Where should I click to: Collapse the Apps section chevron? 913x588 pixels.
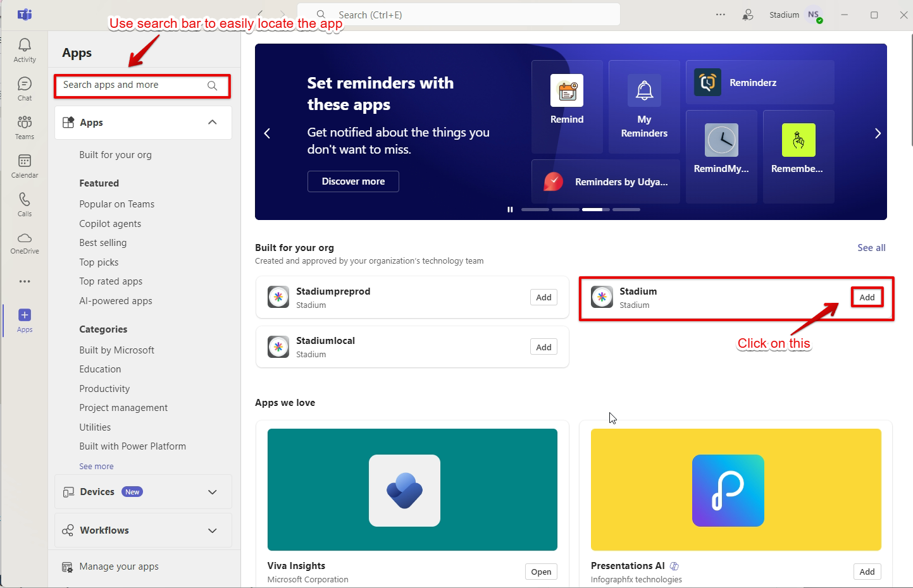tap(213, 123)
